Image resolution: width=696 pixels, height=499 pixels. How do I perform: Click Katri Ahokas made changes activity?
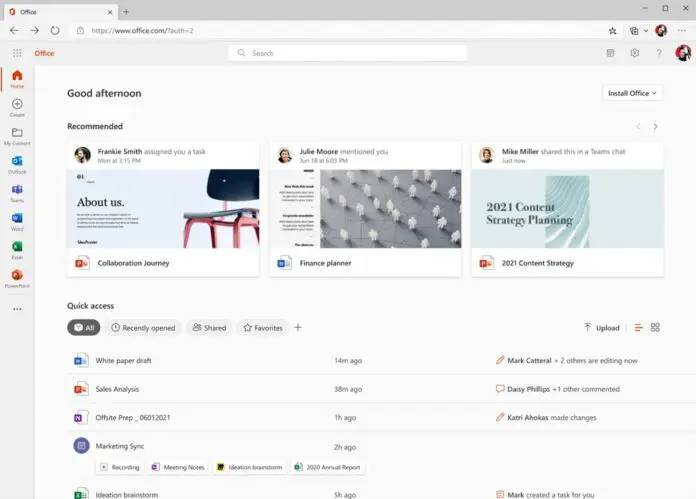(x=546, y=418)
